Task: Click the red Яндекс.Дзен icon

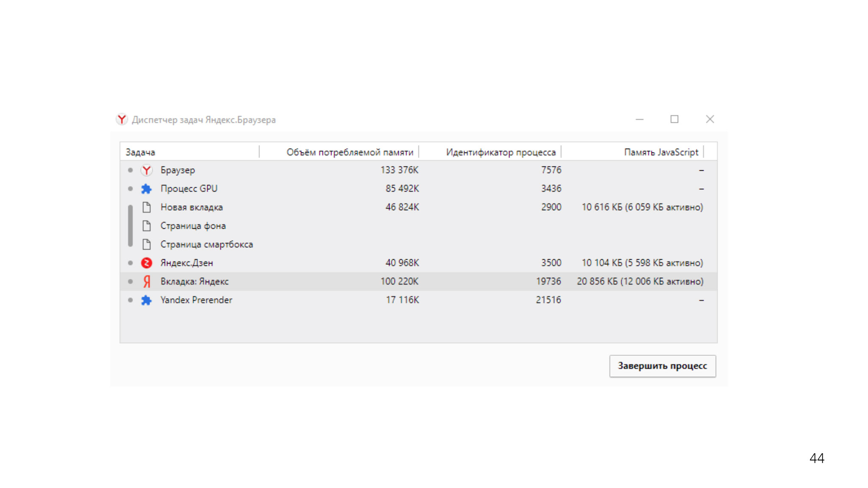Action: point(146,263)
